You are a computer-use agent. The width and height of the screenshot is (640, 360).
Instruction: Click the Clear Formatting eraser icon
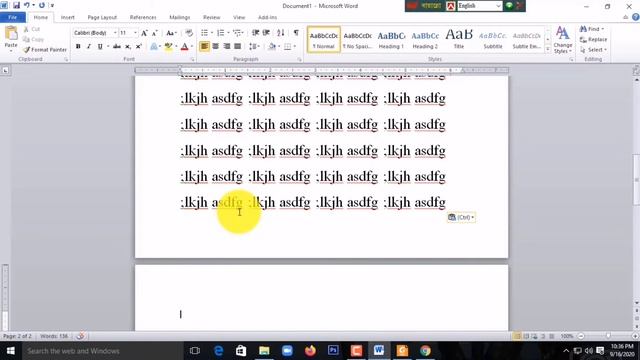point(189,33)
